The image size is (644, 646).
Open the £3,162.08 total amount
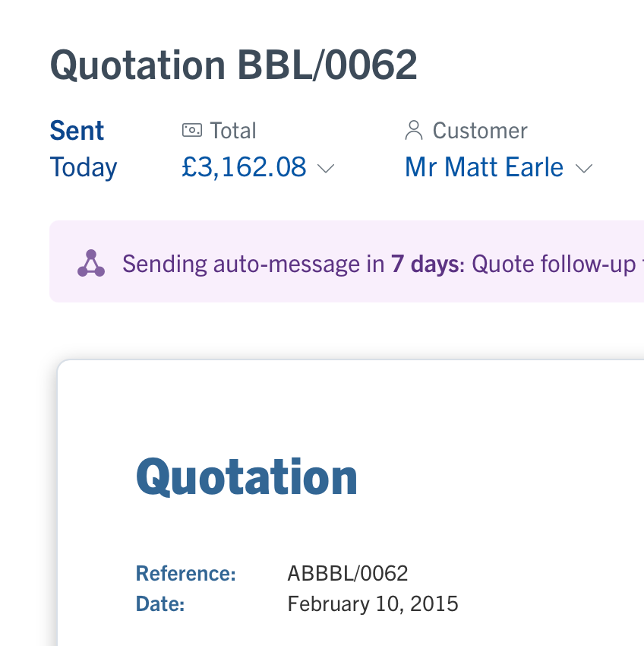pos(244,167)
